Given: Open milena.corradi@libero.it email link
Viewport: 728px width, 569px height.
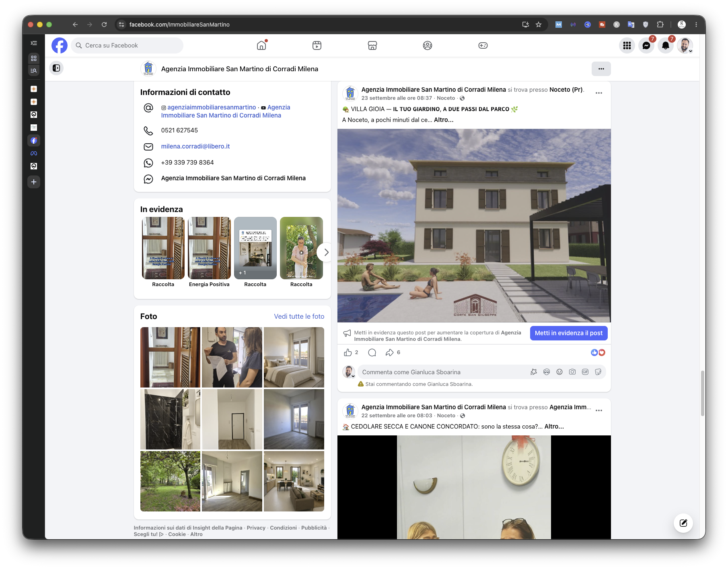Looking at the screenshot, I should coord(195,146).
